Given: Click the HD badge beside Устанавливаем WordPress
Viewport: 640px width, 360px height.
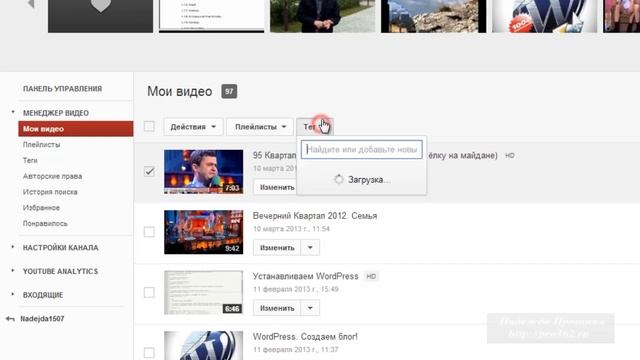Looking at the screenshot, I should 371,276.
